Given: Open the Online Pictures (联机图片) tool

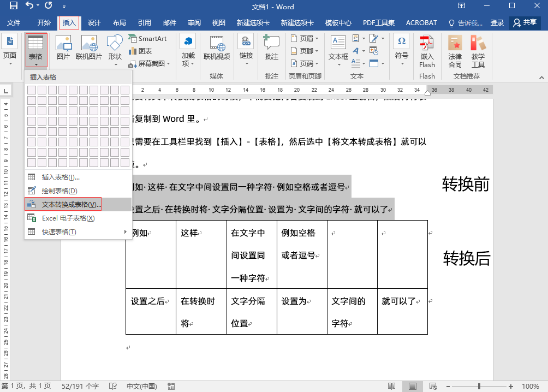Looking at the screenshot, I should point(89,47).
